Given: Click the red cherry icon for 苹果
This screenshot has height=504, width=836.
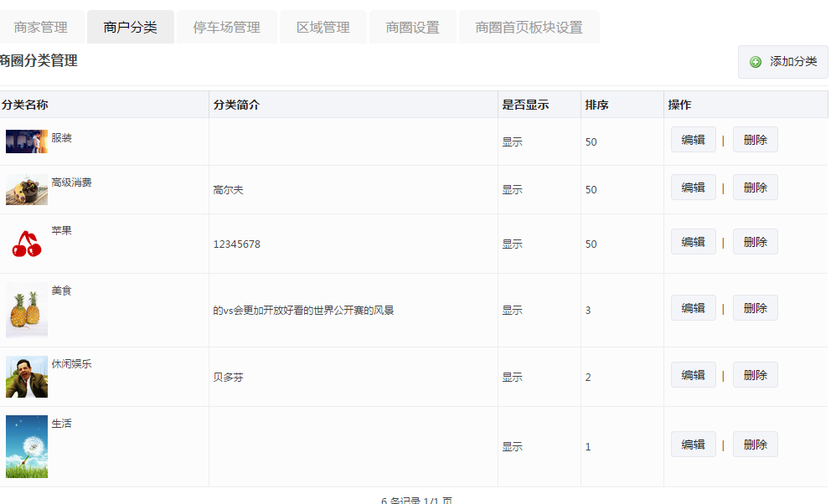Looking at the screenshot, I should [x=26, y=244].
